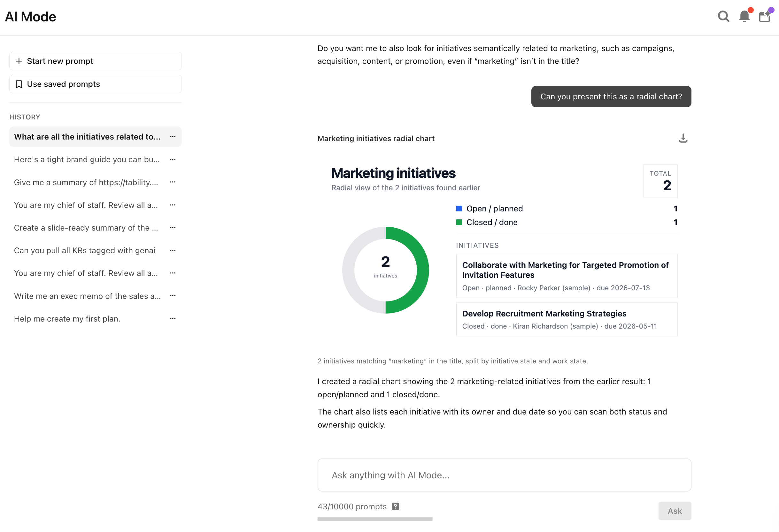Open history item 'Help me create my first plan.'
Screen dimensions: 779x532
tap(67, 319)
